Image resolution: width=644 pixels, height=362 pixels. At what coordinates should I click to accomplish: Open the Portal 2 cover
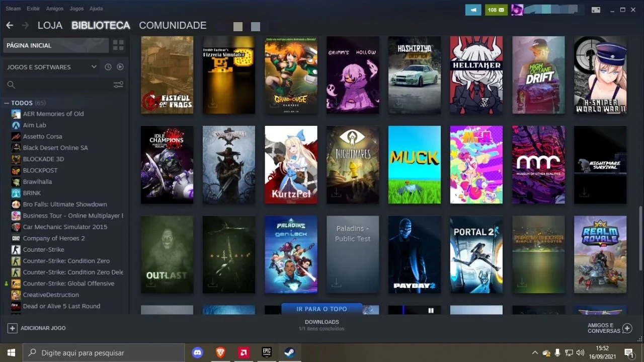pyautogui.click(x=476, y=255)
